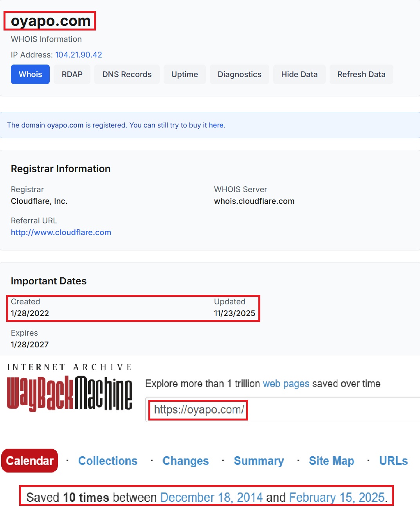This screenshot has height=514, width=420.
Task: Open the Site Map view
Action: pyautogui.click(x=331, y=461)
